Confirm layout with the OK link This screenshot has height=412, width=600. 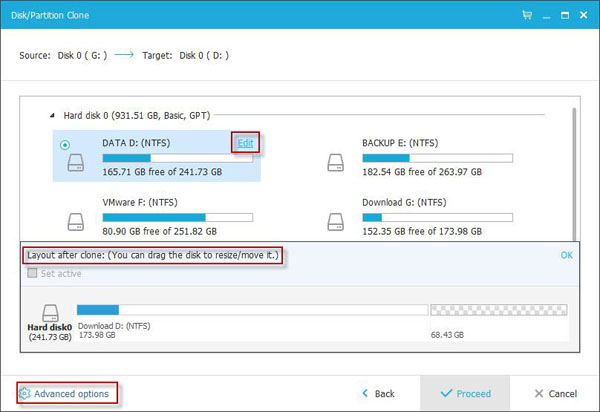(x=566, y=255)
